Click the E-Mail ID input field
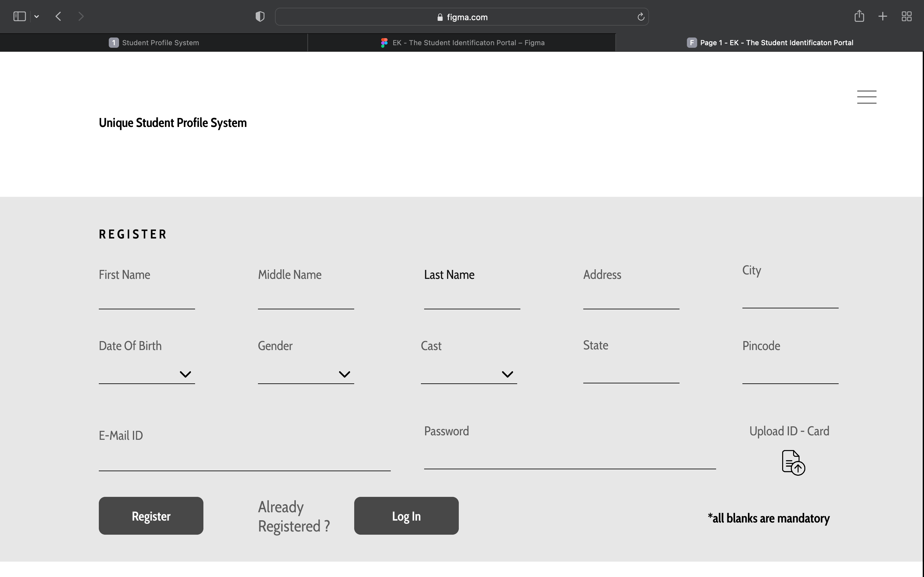This screenshot has height=577, width=924. (244, 460)
